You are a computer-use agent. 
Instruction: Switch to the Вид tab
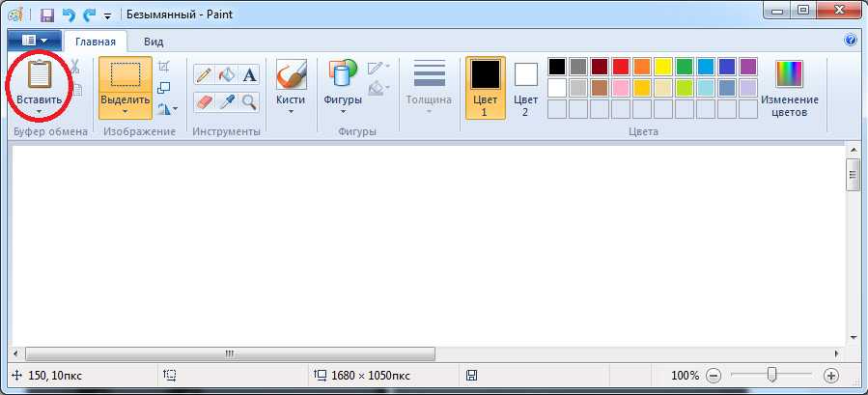click(x=154, y=42)
